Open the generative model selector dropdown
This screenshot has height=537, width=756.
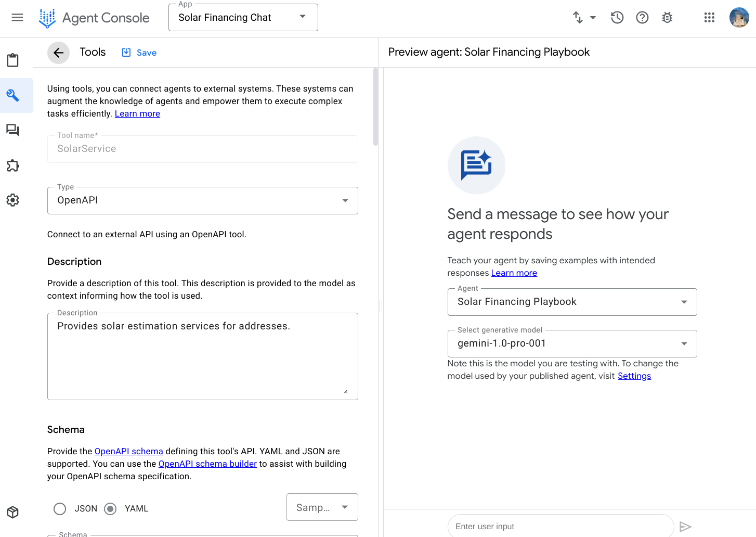point(572,343)
